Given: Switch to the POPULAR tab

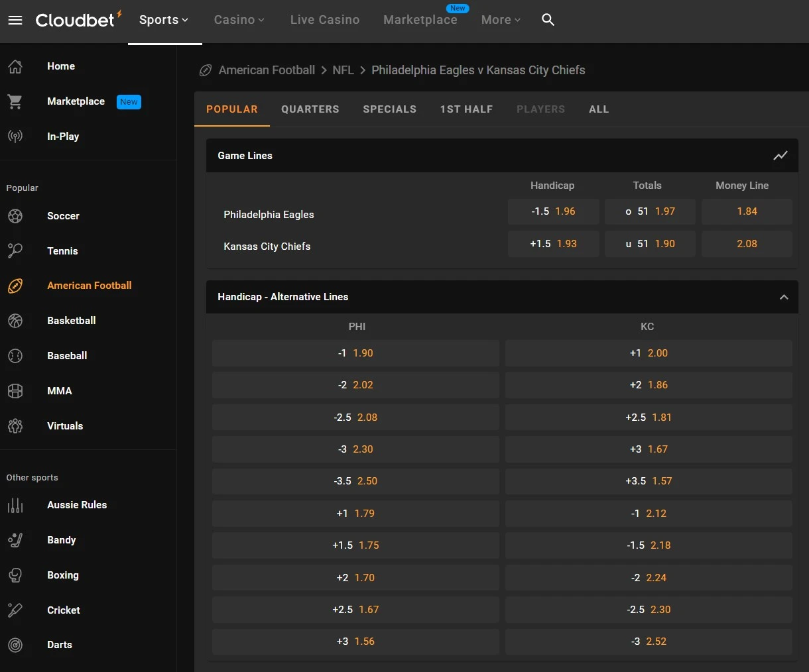Looking at the screenshot, I should [232, 109].
